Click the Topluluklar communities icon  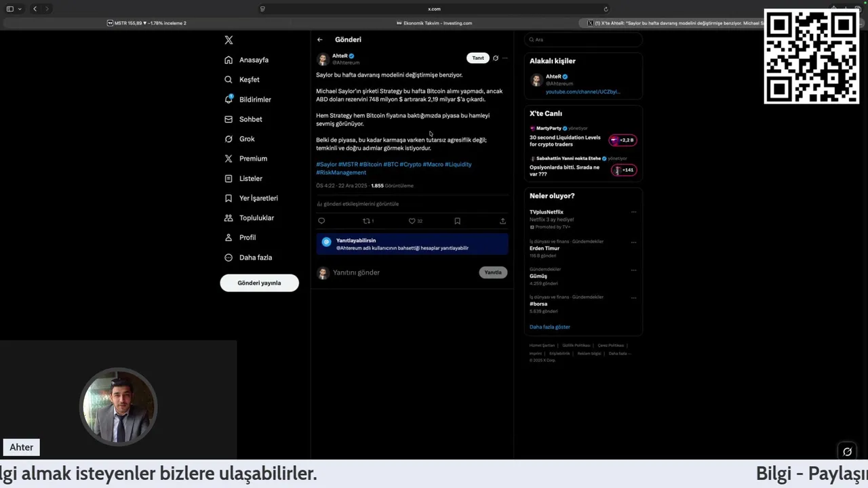point(229,218)
